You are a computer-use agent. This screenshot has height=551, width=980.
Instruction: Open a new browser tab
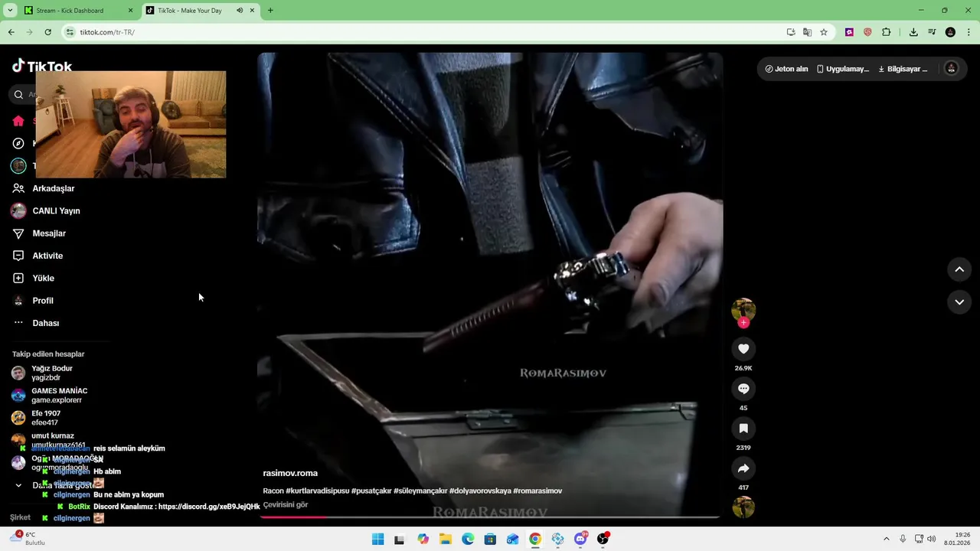tap(270, 11)
